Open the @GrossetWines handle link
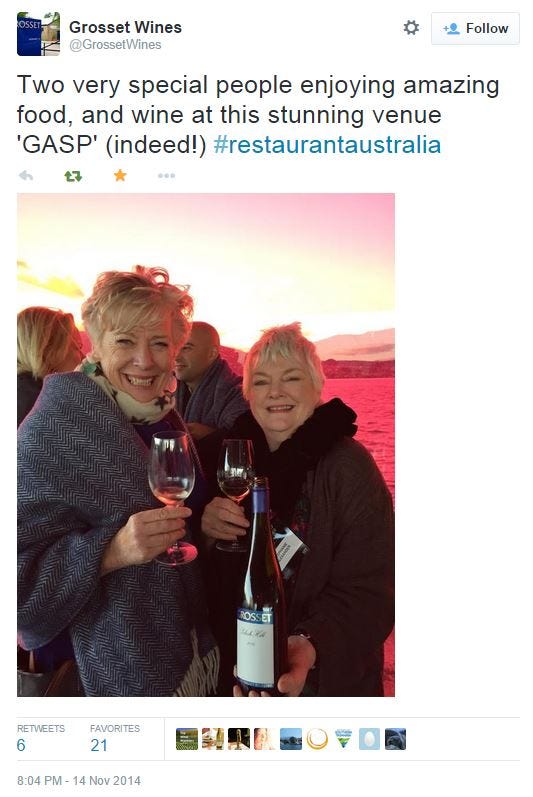The width and height of the screenshot is (533, 797). pos(115,45)
